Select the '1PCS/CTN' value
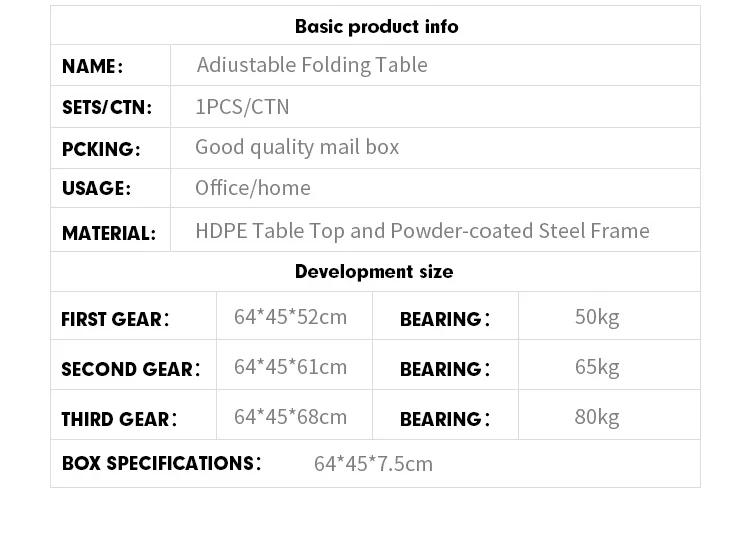750x553 pixels. (242, 106)
